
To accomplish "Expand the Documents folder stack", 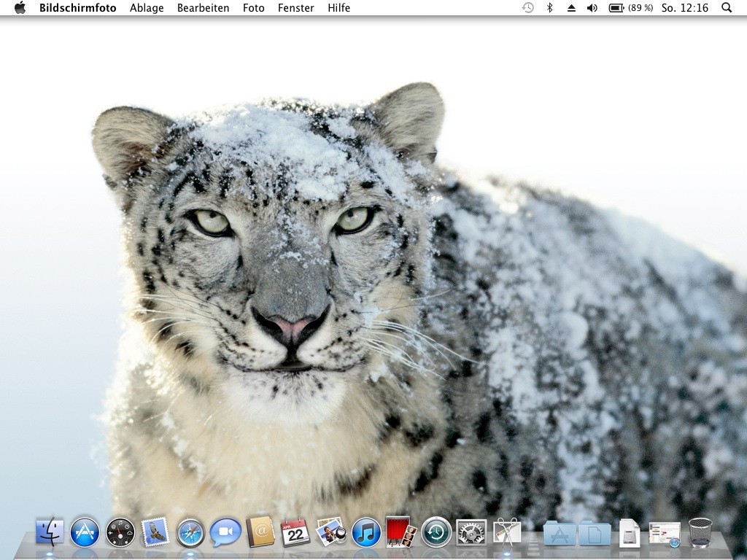I will 595,533.
